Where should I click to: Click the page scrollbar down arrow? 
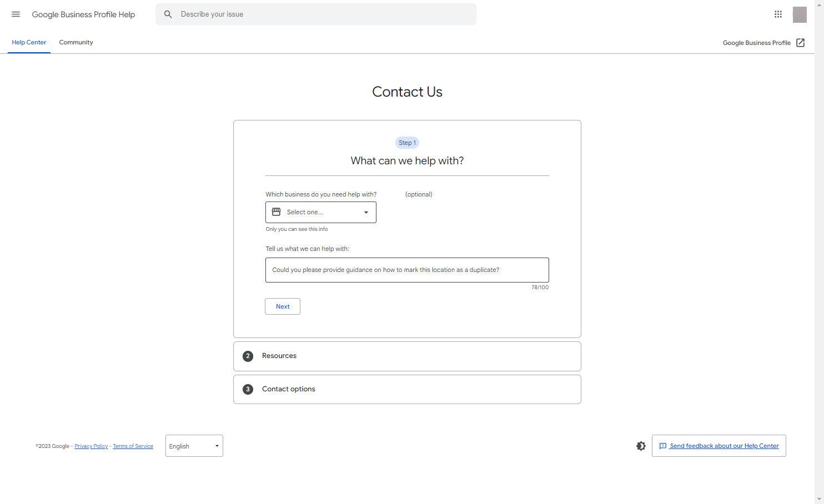point(819,500)
